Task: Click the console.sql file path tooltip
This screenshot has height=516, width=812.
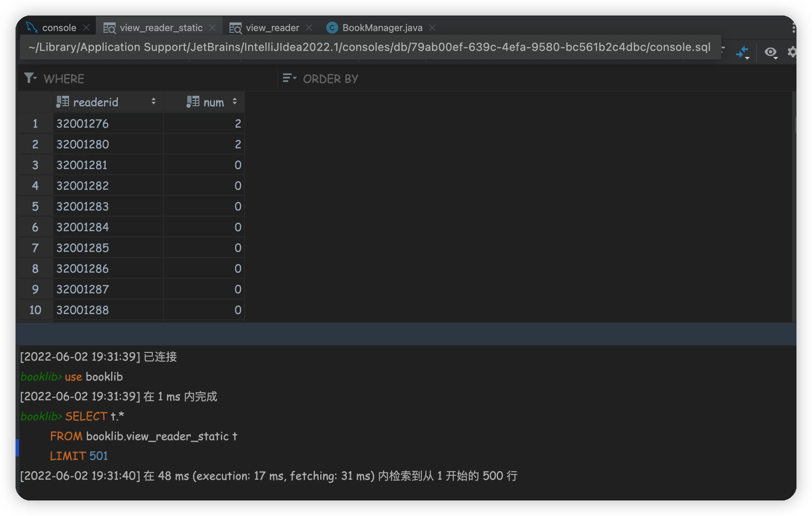Action: coord(370,47)
